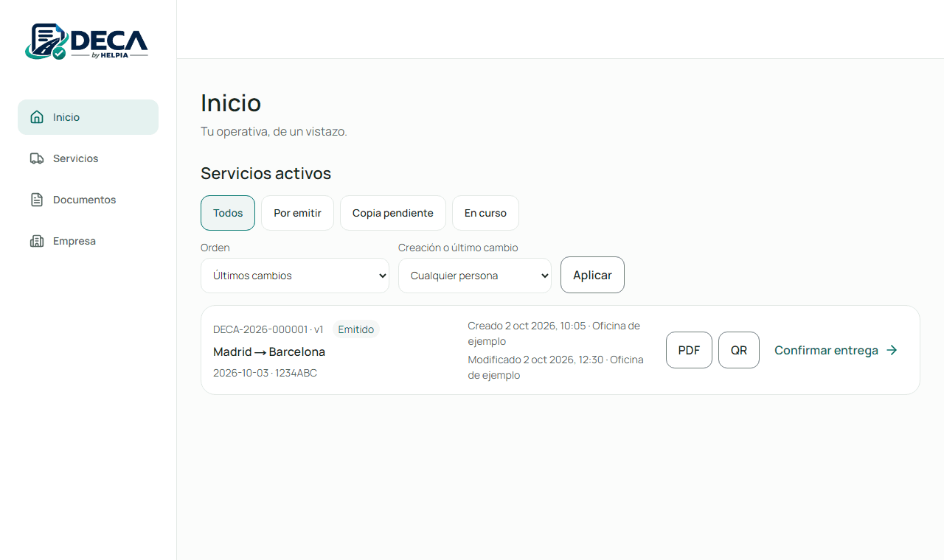944x560 pixels.
Task: Click the Madrid → Barcelona route title
Action: click(269, 351)
